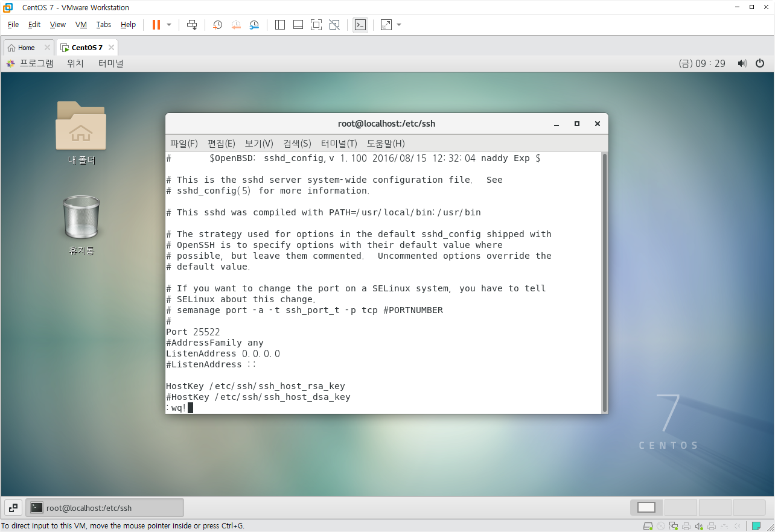Toggle the VMware library sidebar
The image size is (775, 532).
click(x=279, y=25)
